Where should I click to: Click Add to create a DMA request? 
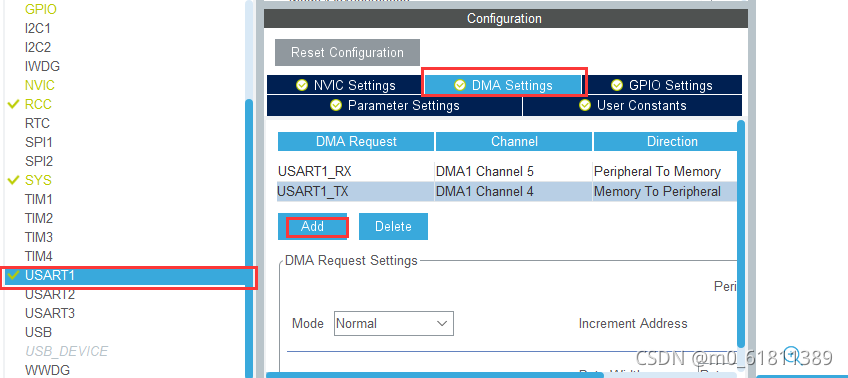pyautogui.click(x=313, y=227)
